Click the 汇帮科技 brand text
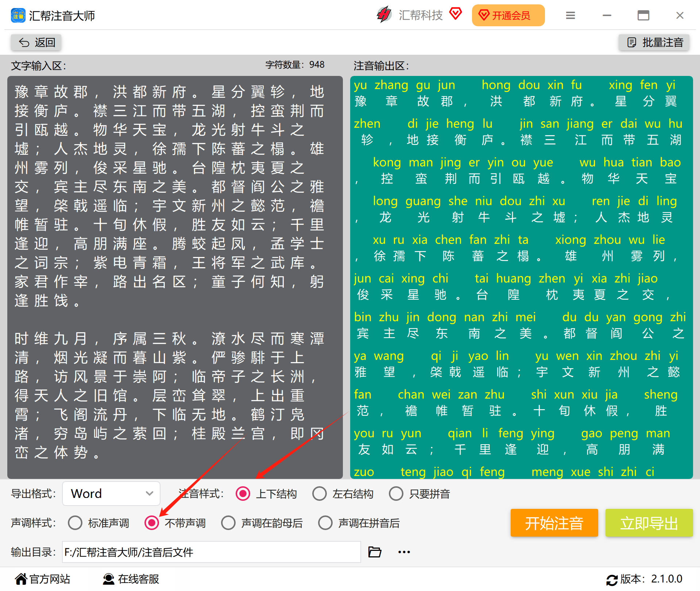This screenshot has height=591, width=700. click(x=421, y=15)
